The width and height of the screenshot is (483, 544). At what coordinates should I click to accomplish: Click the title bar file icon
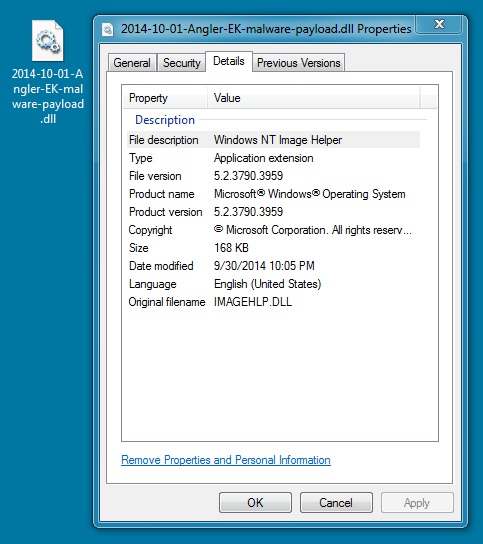(108, 29)
